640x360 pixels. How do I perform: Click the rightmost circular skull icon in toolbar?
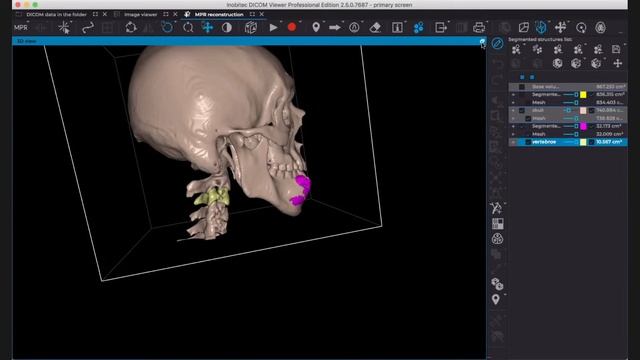[600, 28]
